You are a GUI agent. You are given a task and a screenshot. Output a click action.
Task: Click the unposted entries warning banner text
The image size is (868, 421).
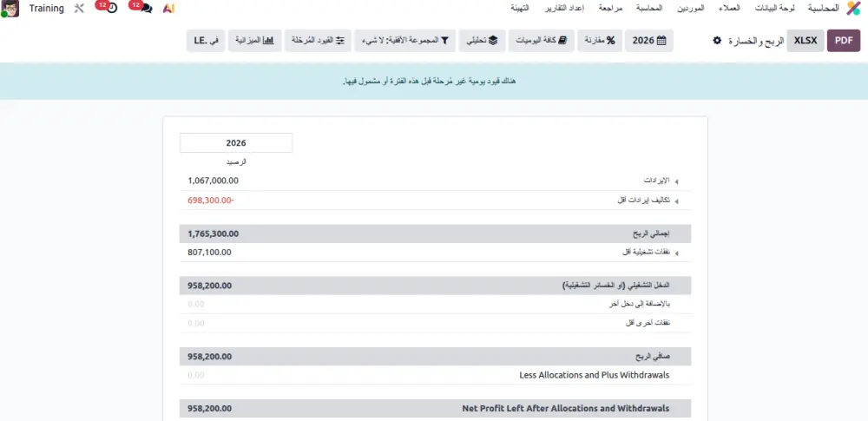pyautogui.click(x=429, y=82)
